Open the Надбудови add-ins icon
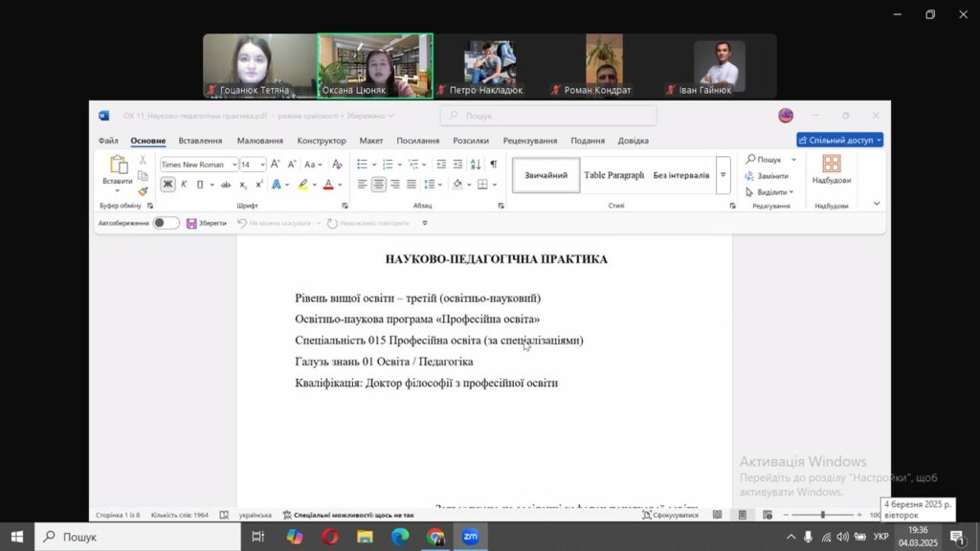Screen dimensions: 980x551 click(x=831, y=169)
